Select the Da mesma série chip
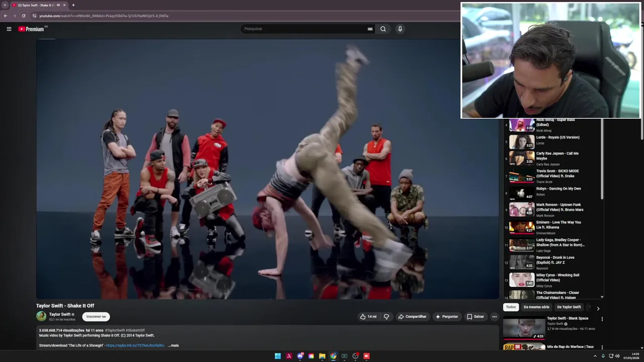Image resolution: width=644 pixels, height=362 pixels. point(536,307)
